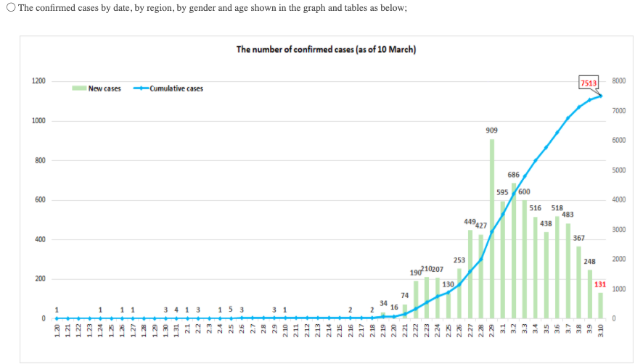635x364 pixels.
Task: Click the green New cases legend swatch
Action: click(x=78, y=88)
